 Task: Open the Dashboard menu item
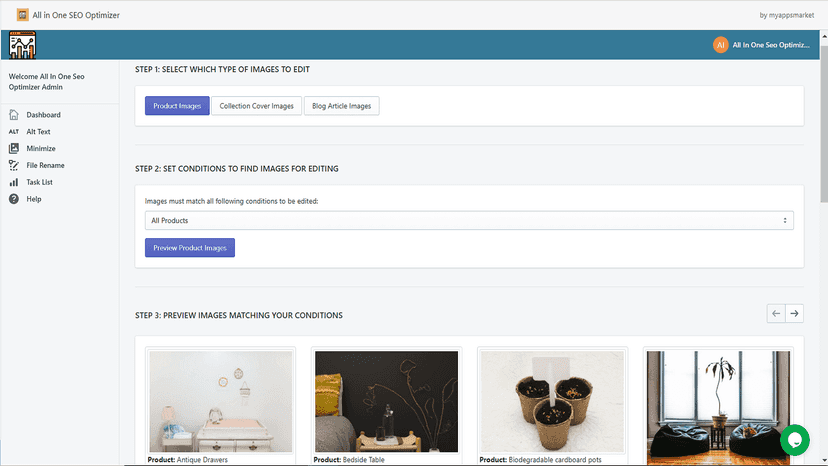(x=43, y=115)
